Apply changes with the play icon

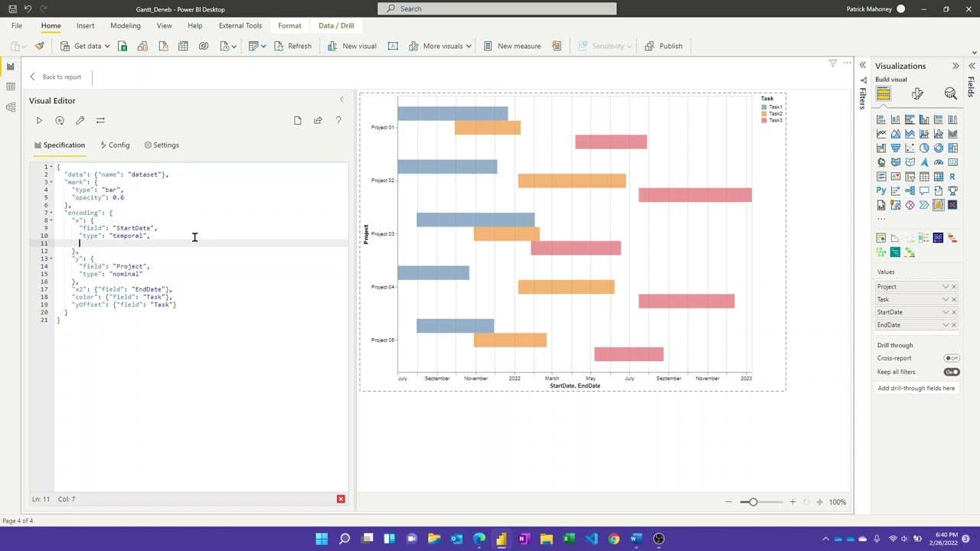coord(39,120)
